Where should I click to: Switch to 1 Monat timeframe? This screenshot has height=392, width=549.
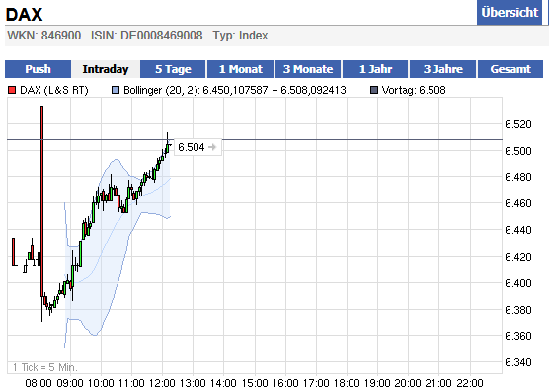click(241, 69)
